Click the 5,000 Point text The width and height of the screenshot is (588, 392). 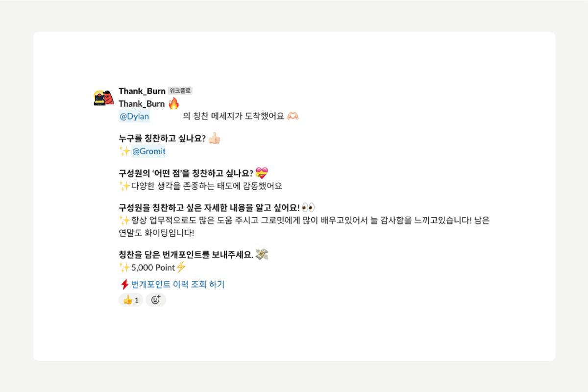tap(153, 268)
